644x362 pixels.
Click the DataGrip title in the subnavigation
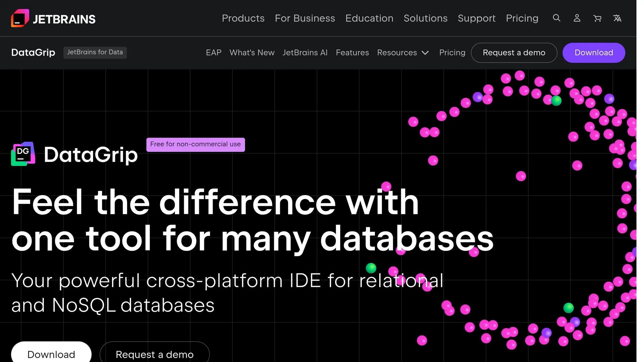(33, 52)
